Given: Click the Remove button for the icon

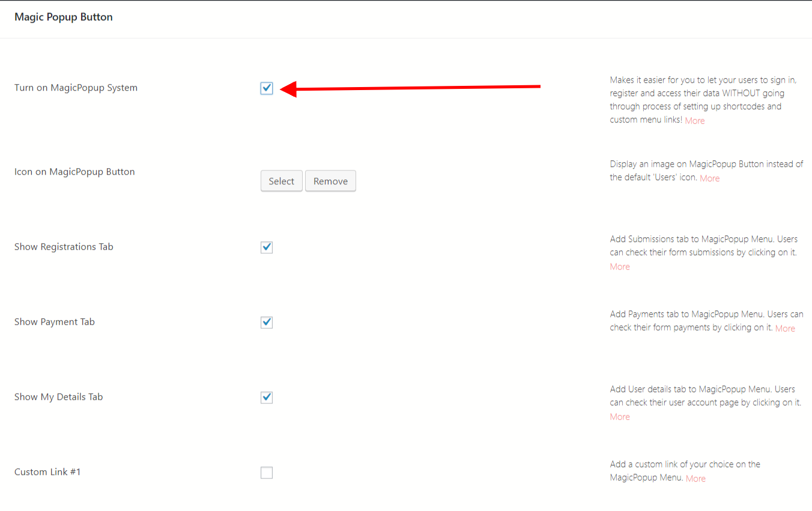Looking at the screenshot, I should [x=330, y=181].
